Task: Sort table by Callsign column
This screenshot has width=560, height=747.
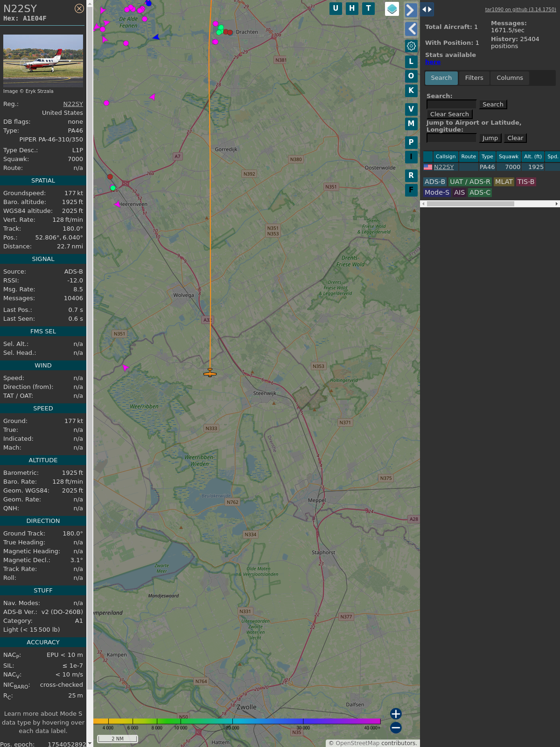Action: [446, 157]
